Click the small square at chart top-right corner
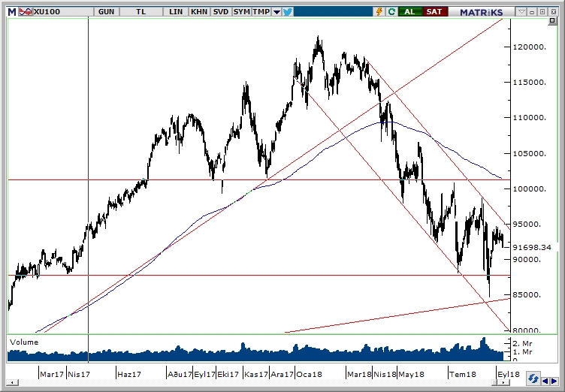 552,21
